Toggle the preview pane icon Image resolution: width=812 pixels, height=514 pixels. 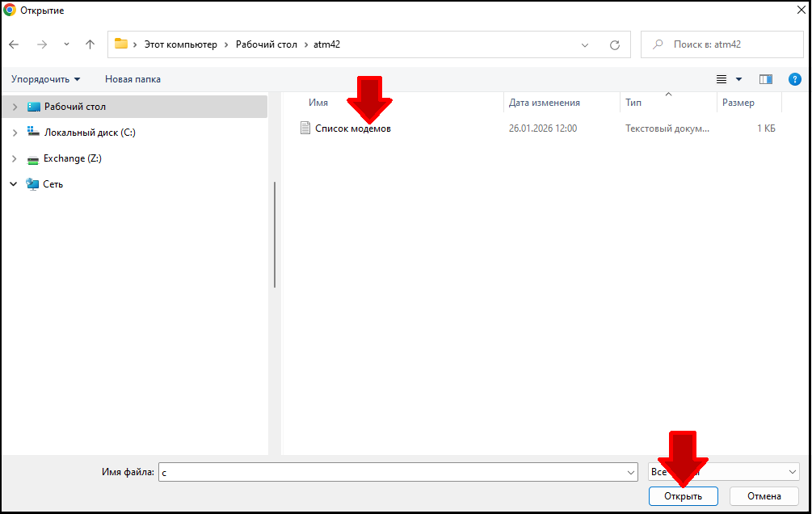click(x=765, y=79)
